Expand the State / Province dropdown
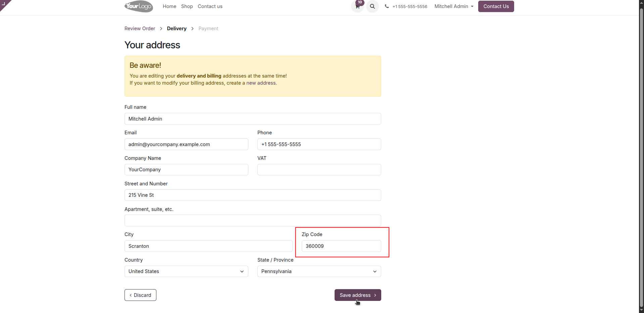The width and height of the screenshot is (644, 313). 319,271
